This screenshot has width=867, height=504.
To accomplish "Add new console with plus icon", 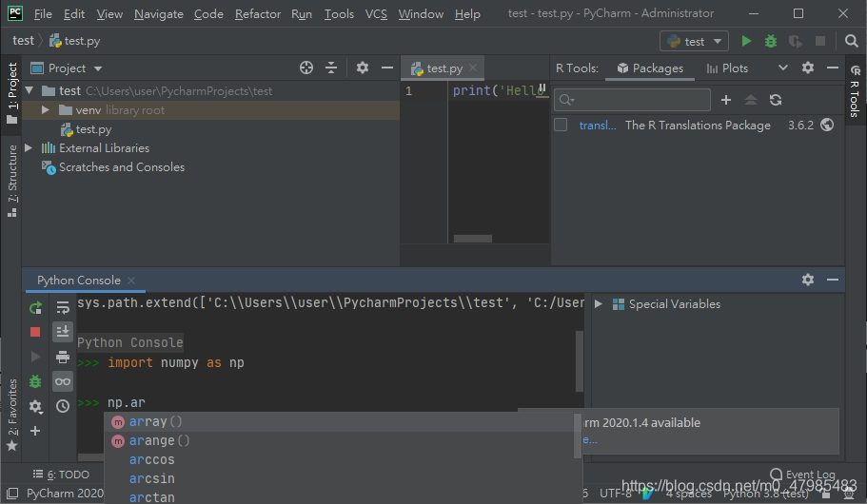I will tap(35, 431).
